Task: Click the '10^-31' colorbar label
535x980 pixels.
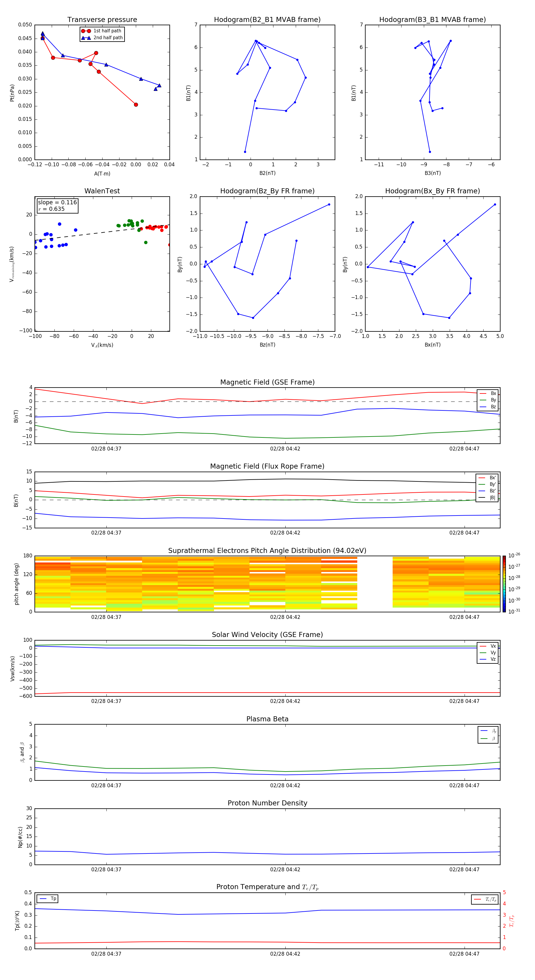Action: [x=514, y=611]
